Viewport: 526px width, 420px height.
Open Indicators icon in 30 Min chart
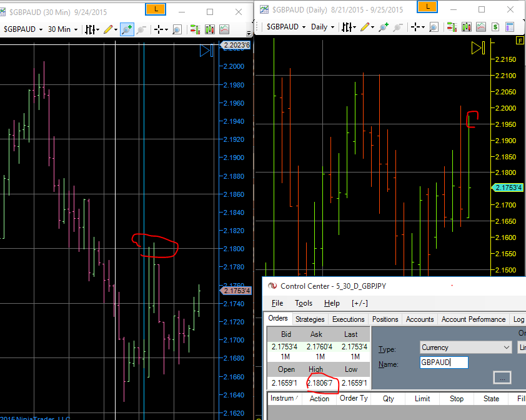pyautogui.click(x=224, y=29)
